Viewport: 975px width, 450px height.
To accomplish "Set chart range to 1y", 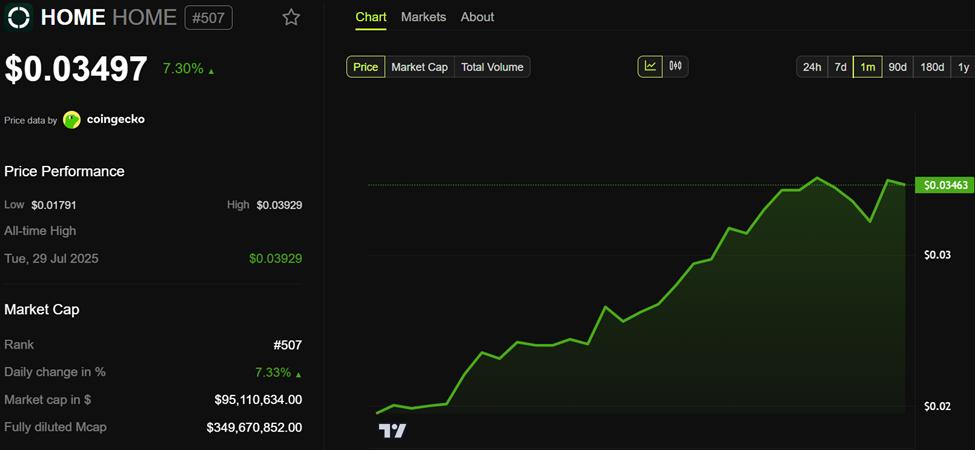I will (x=963, y=67).
